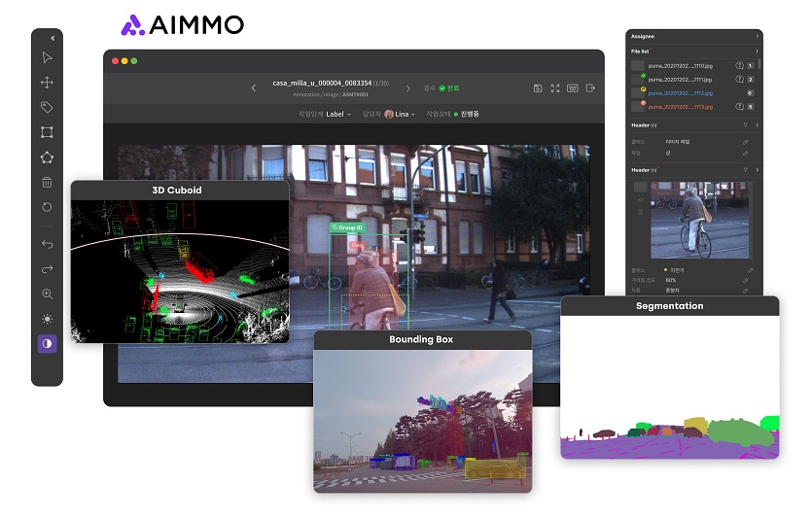Expand the first Header section chevron
The height and width of the screenshot is (519, 812).
pos(758,125)
